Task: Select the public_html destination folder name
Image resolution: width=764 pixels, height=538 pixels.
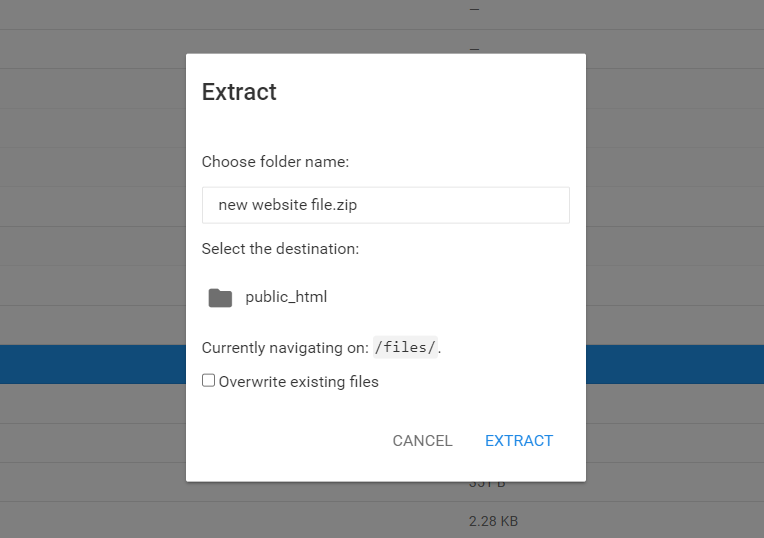Action: click(286, 297)
